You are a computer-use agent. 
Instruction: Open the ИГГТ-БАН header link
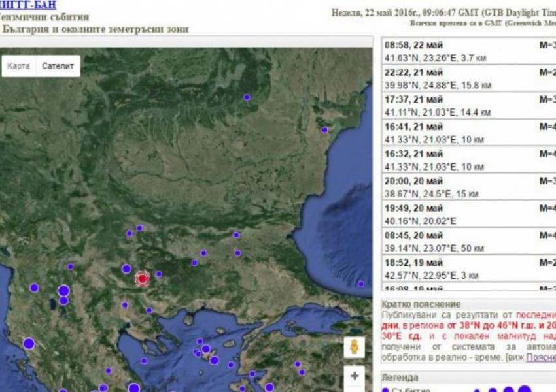(x=28, y=5)
